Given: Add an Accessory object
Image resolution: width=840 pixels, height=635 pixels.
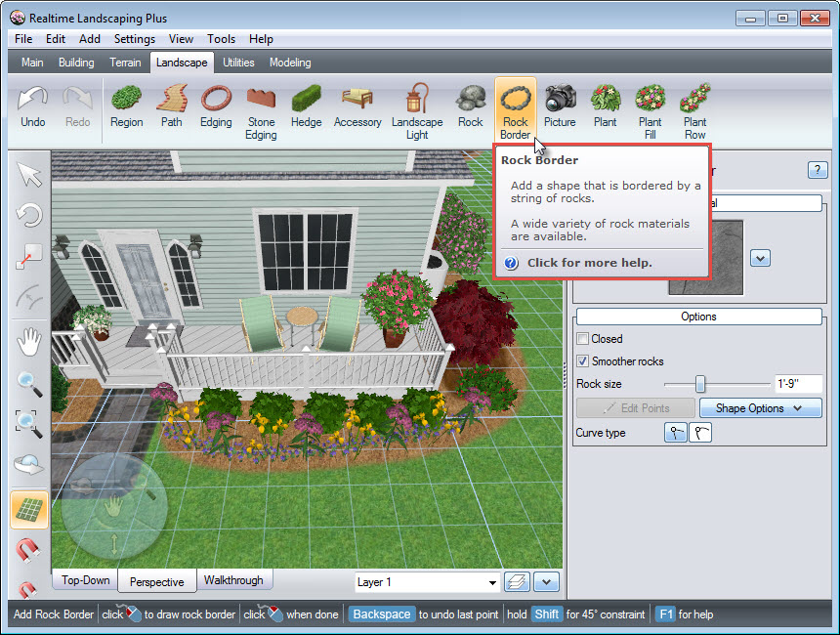Looking at the screenshot, I should [x=357, y=107].
